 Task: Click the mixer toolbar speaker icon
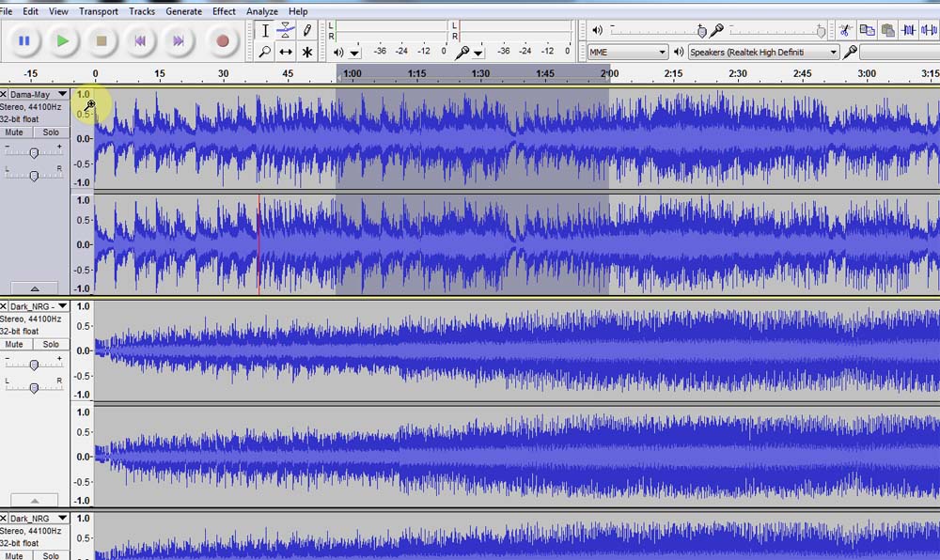point(597,30)
